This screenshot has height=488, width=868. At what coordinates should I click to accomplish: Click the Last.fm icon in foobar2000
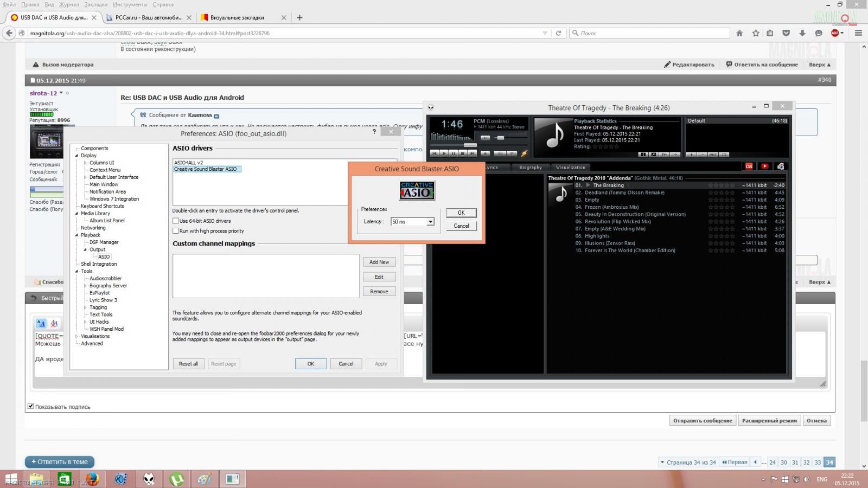(749, 166)
